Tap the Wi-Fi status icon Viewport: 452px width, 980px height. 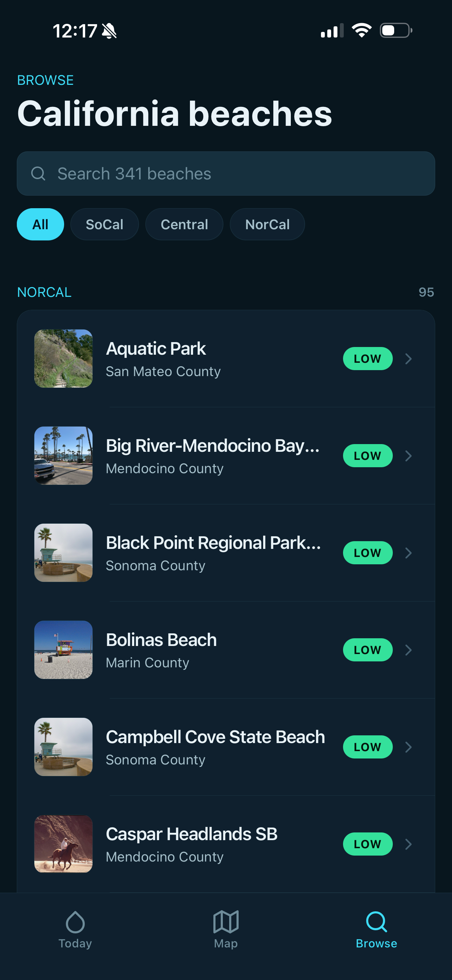pyautogui.click(x=362, y=30)
